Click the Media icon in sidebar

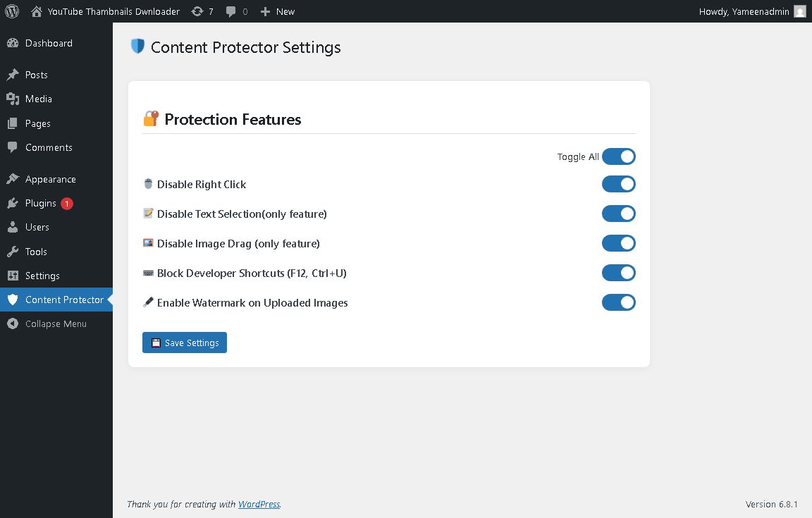[13, 99]
